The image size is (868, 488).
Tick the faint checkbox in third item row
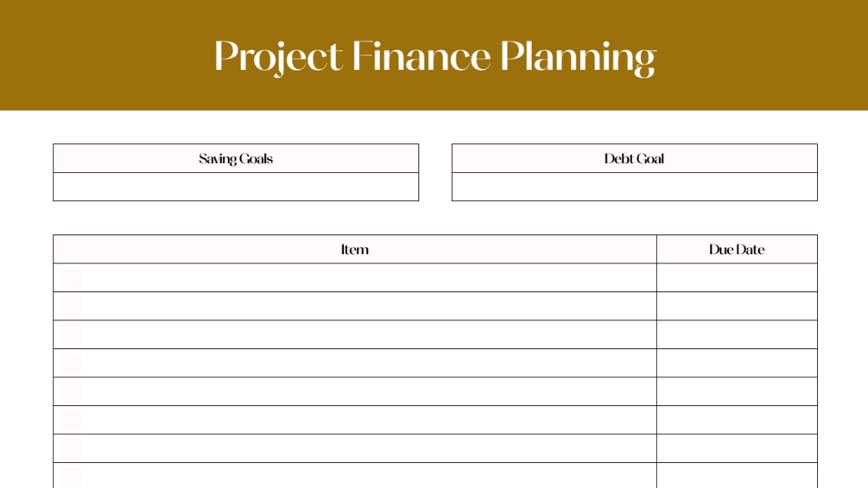click(71, 335)
